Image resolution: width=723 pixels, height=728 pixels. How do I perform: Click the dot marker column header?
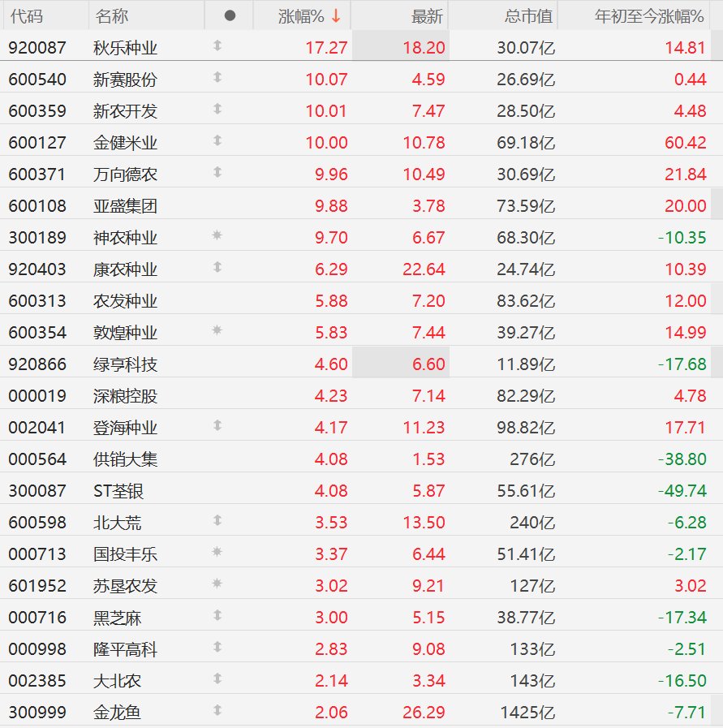coord(230,15)
